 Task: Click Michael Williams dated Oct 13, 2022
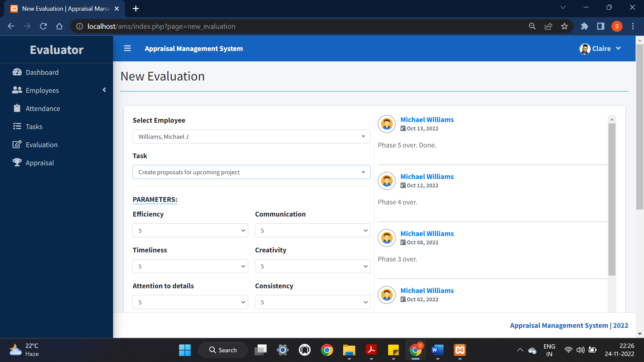point(427,120)
